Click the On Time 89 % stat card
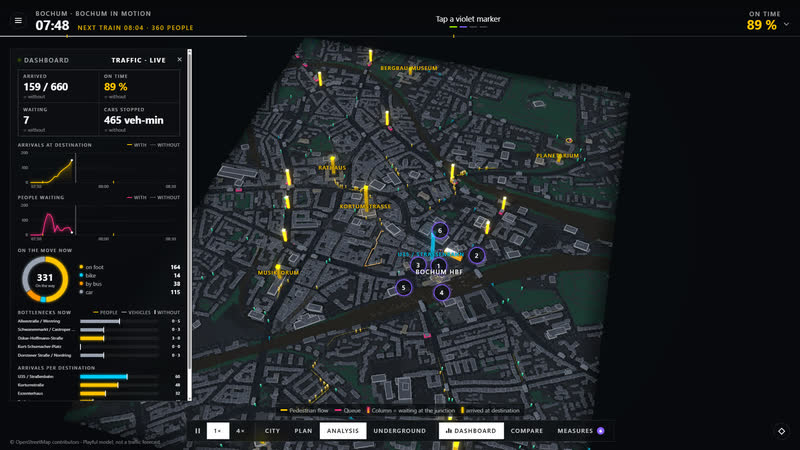This screenshot has height=450, width=800. (x=139, y=86)
